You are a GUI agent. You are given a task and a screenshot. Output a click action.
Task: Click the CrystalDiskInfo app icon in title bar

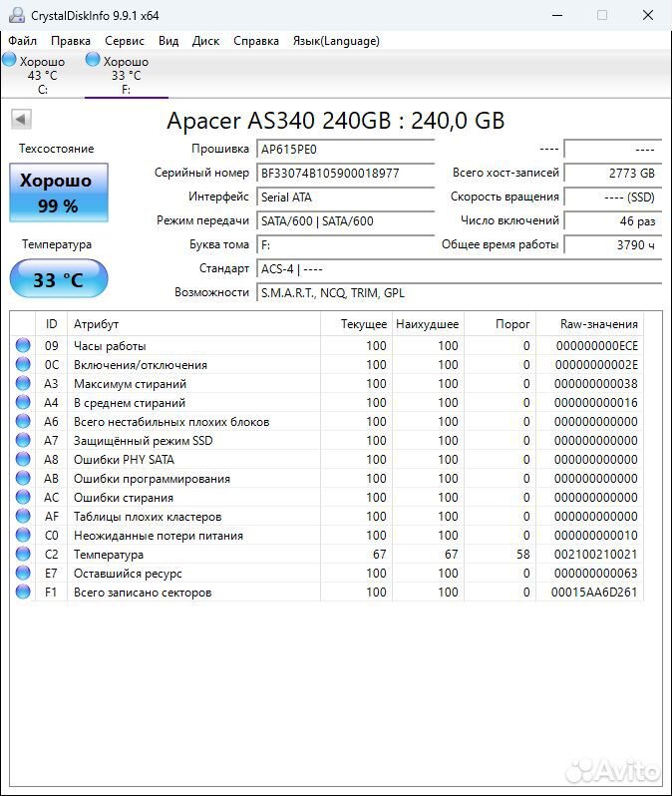click(x=16, y=15)
